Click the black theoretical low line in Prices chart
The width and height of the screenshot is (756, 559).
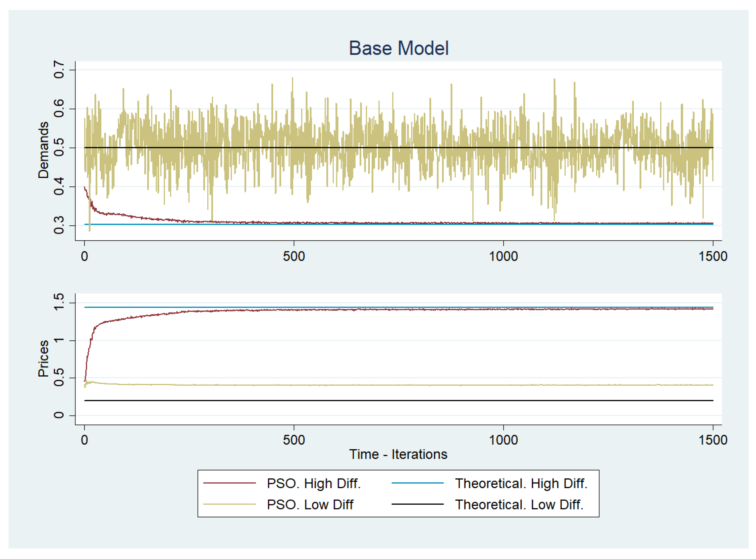coord(398,401)
